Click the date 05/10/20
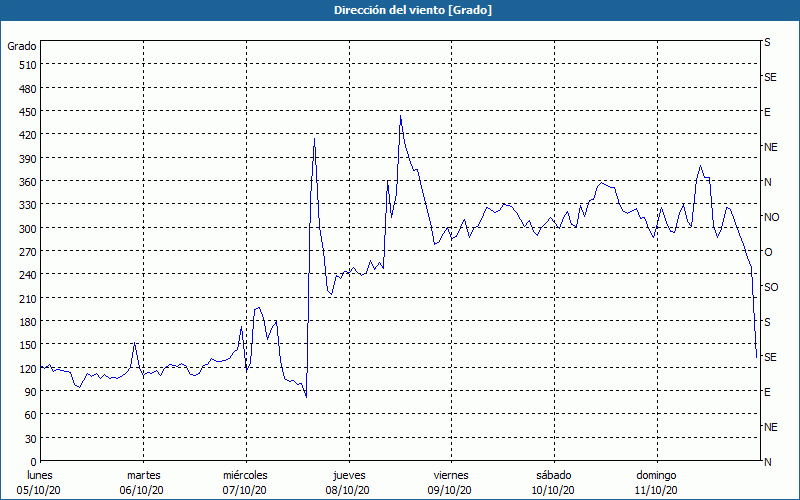The width and height of the screenshot is (800, 500). pyautogui.click(x=39, y=490)
